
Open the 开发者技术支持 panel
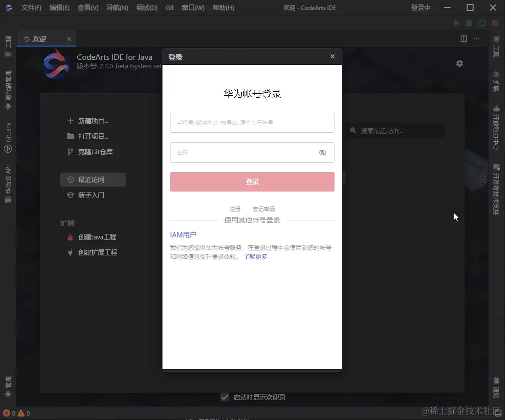497,189
